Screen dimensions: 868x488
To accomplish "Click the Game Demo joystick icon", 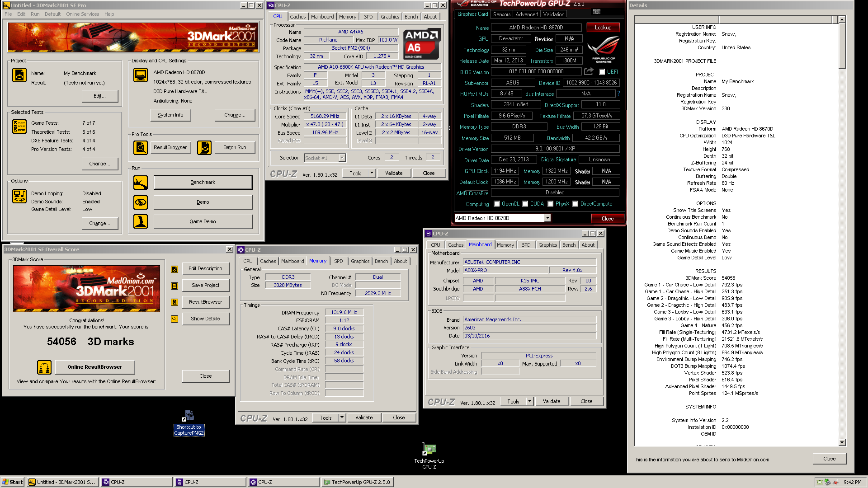I will coord(141,221).
